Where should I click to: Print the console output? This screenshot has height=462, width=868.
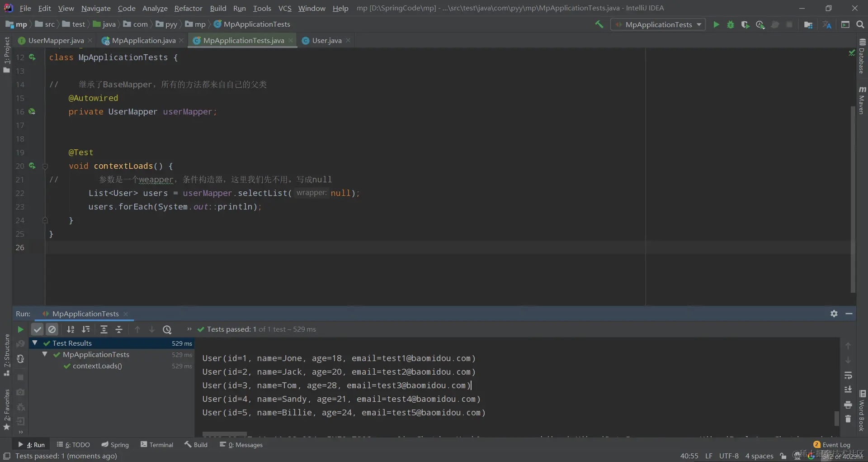[x=848, y=405]
